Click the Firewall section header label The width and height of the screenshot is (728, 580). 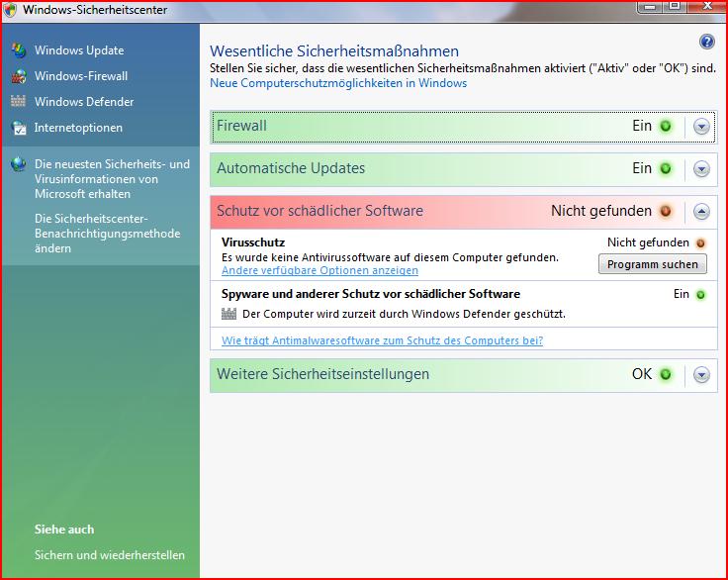(241, 126)
